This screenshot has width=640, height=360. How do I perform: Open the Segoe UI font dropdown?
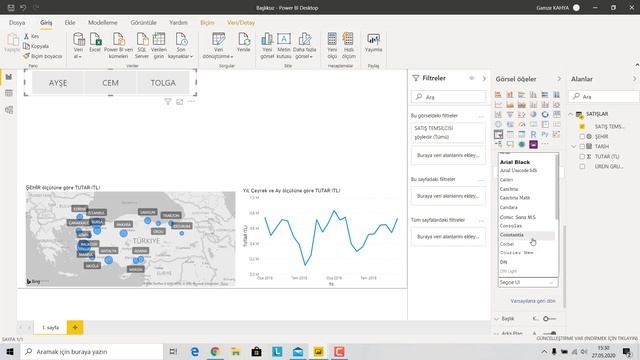[528, 282]
